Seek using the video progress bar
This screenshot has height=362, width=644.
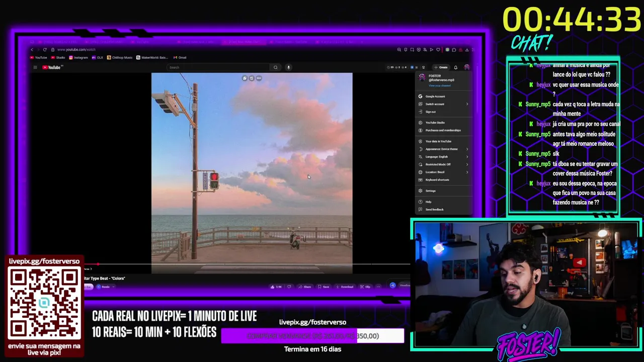(x=247, y=263)
